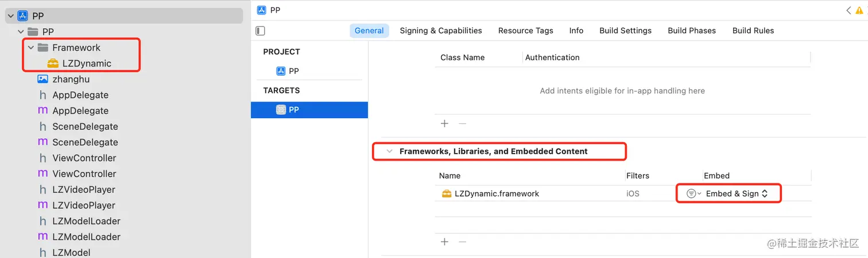Viewport: 868px width, 258px height.
Task: Add a framework with the plus button
Action: pyautogui.click(x=444, y=242)
